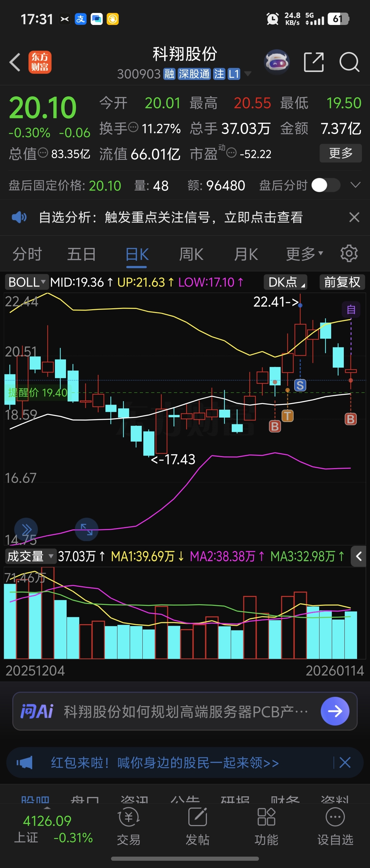
Task: Open 功能 features menu
Action: point(266,827)
